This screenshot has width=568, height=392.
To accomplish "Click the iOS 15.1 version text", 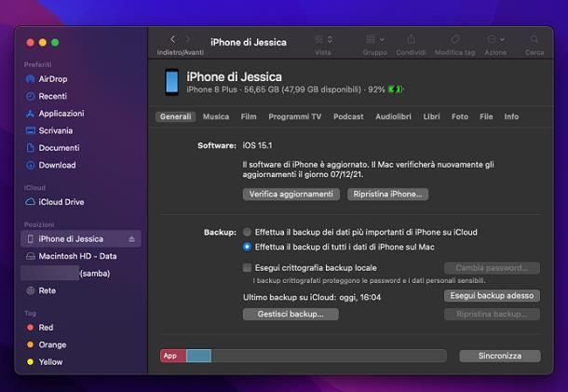I will pos(257,145).
